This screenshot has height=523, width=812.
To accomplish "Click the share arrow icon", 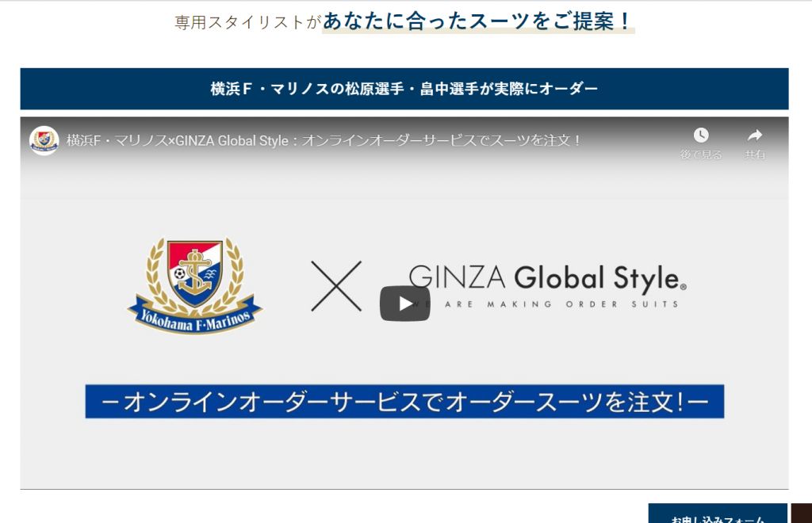I will coord(755,135).
